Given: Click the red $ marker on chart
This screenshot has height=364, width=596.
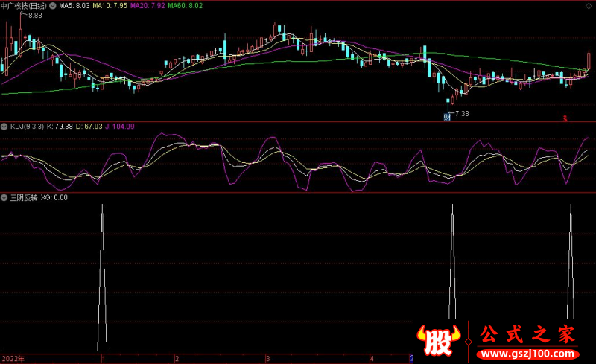Looking at the screenshot, I should (x=565, y=118).
